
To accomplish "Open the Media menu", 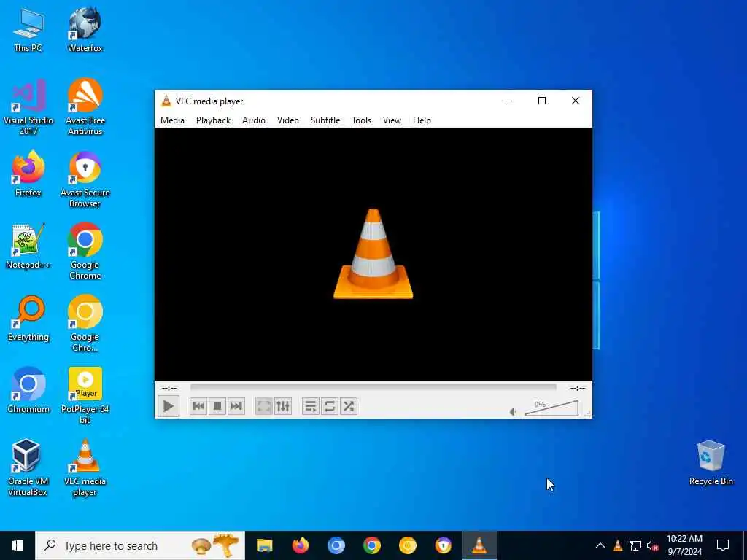I will [x=172, y=120].
